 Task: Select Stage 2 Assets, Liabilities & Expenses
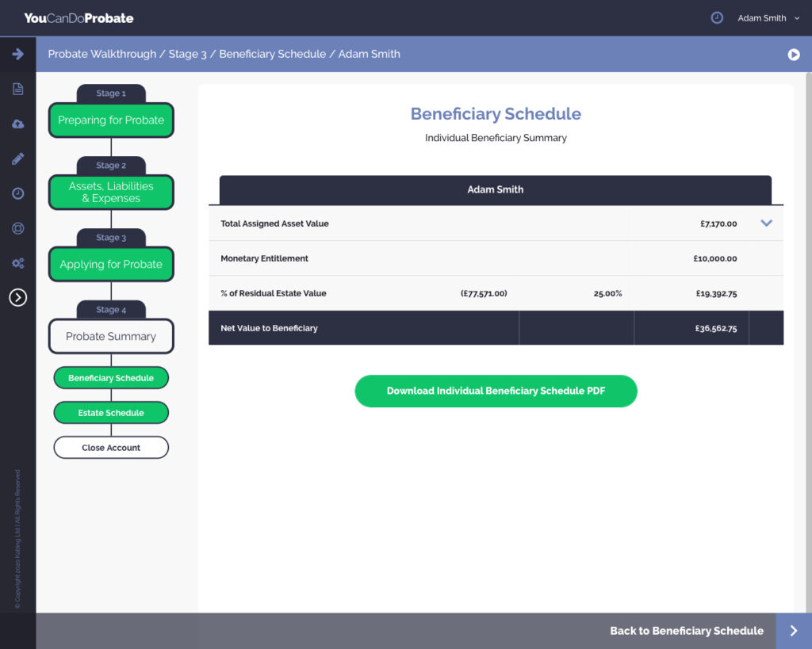[111, 192]
